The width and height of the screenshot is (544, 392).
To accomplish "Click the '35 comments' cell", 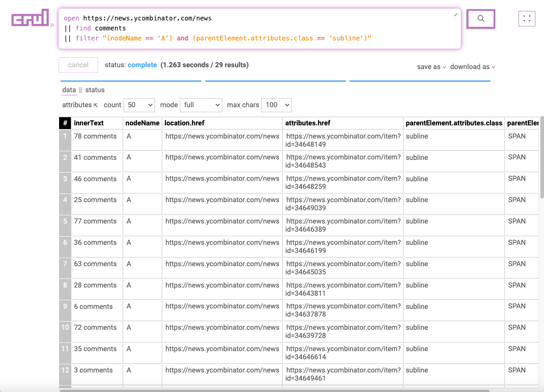I will click(97, 353).
